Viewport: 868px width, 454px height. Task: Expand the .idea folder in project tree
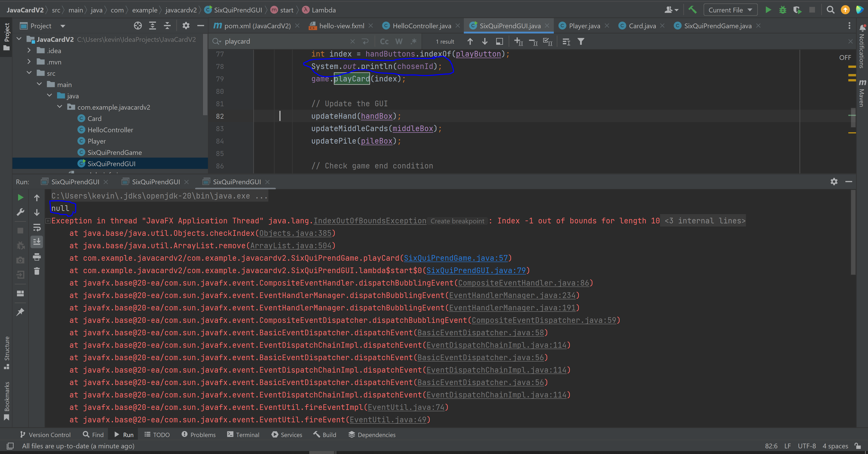[29, 51]
